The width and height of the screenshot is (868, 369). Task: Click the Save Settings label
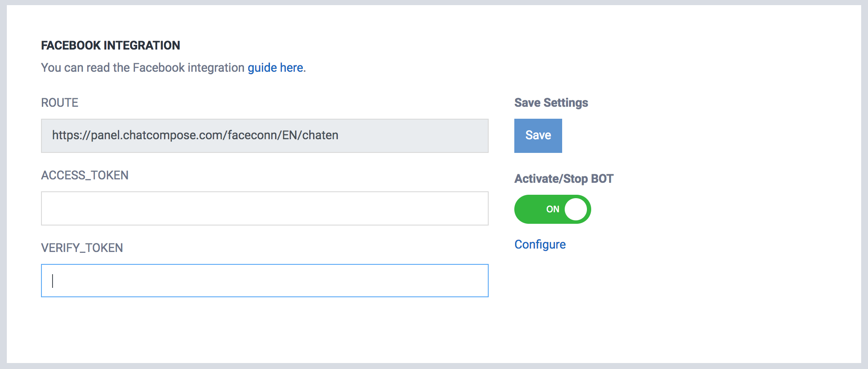tap(551, 102)
